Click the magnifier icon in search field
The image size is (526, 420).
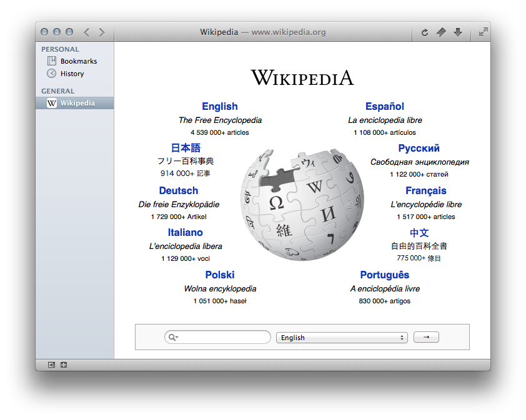pos(173,337)
